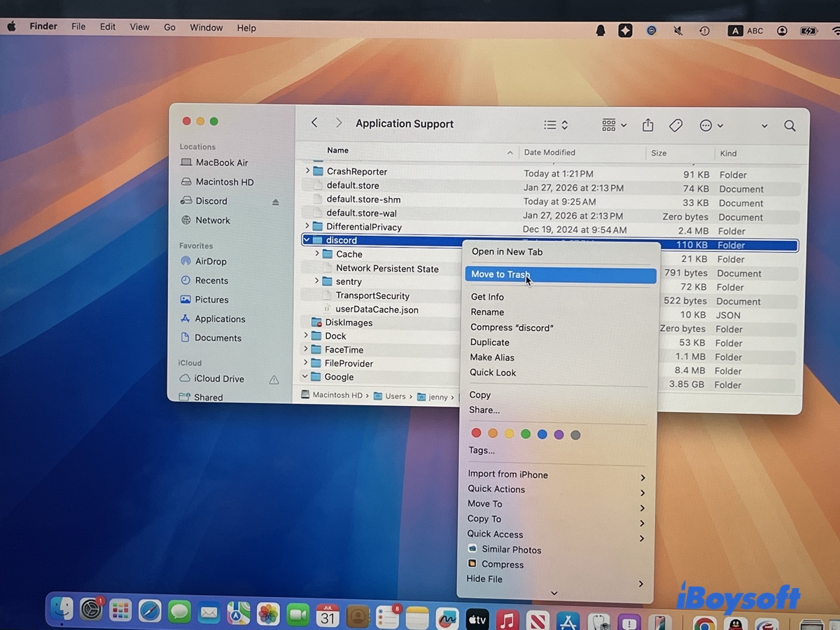Launch Maps from the Dock
The width and height of the screenshot is (840, 630).
tap(239, 614)
